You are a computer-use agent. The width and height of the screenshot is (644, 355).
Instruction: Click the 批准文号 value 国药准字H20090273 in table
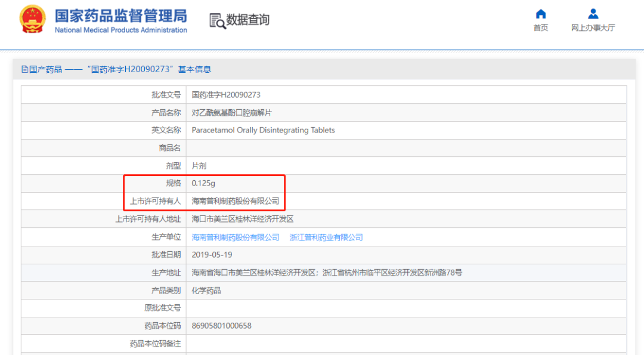(226, 94)
